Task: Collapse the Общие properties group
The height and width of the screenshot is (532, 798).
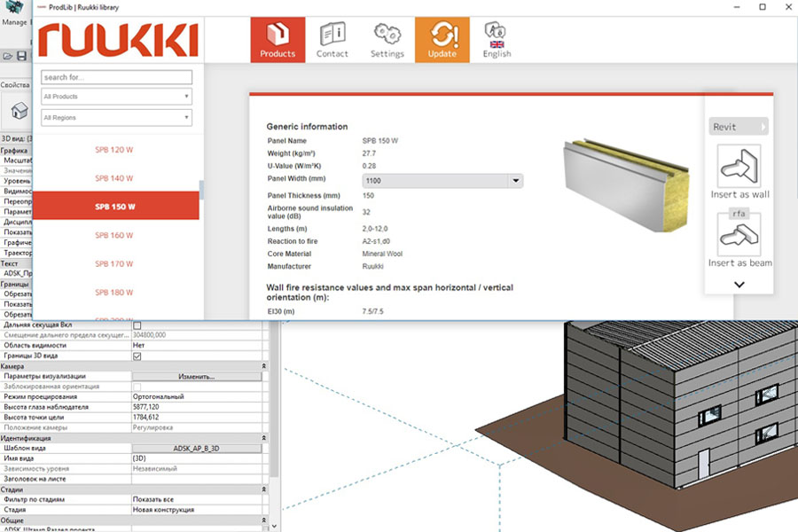Action: click(x=264, y=520)
